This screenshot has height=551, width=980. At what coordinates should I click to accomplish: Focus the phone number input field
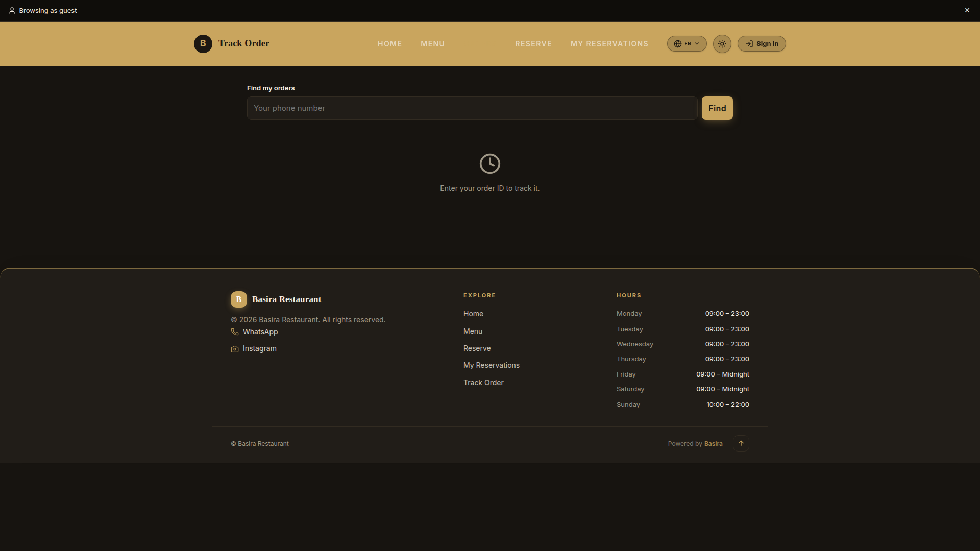tap(472, 108)
